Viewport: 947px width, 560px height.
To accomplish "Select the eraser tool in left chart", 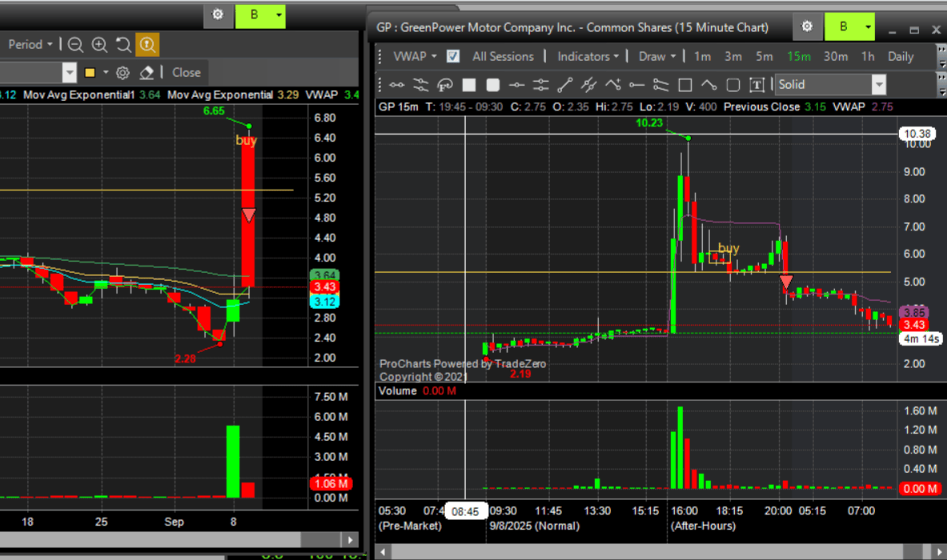I will click(x=146, y=73).
